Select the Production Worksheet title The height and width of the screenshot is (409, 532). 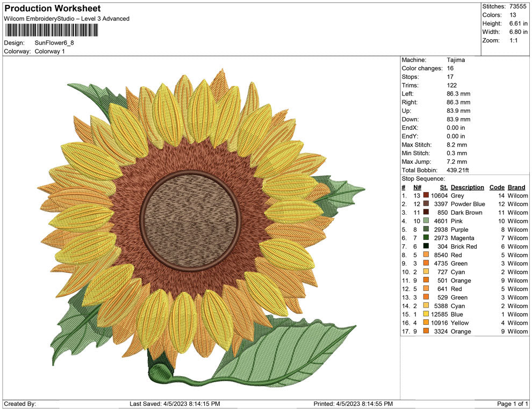pos(53,9)
